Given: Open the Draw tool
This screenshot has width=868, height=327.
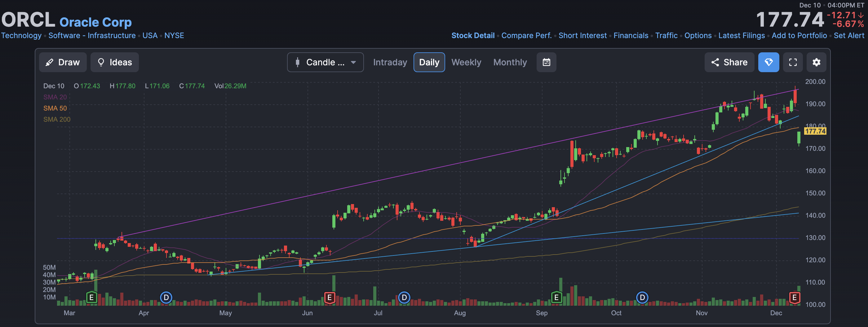Looking at the screenshot, I should coord(63,62).
